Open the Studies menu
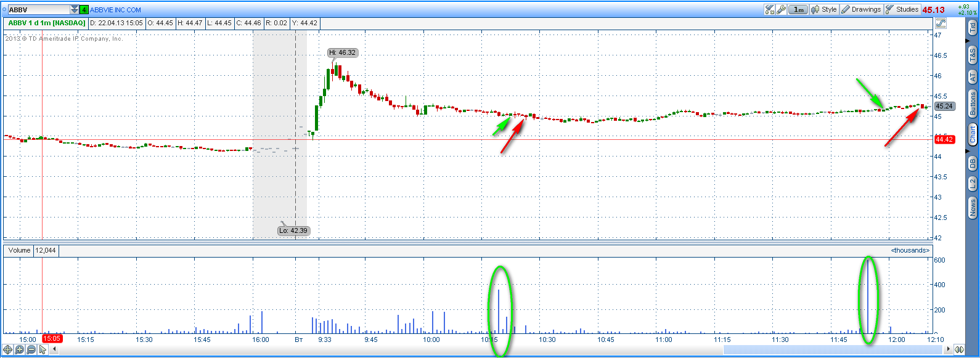Image resolution: width=980 pixels, height=358 pixels. tap(902, 9)
